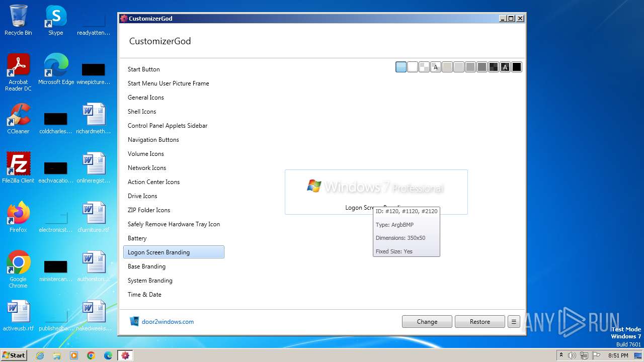Select the cfurniture.rtf desktop document
This screenshot has height=362, width=644.
pyautogui.click(x=94, y=217)
